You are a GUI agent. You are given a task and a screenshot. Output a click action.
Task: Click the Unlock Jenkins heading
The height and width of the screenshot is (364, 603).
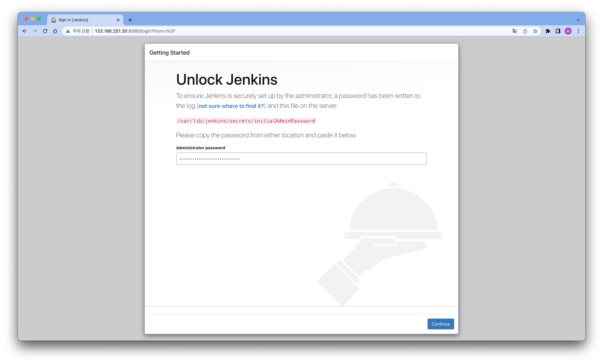pos(227,79)
